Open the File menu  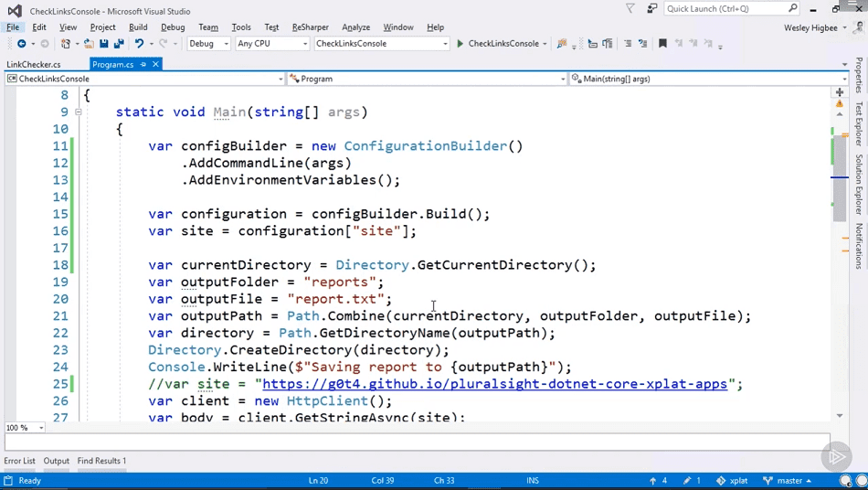[13, 27]
